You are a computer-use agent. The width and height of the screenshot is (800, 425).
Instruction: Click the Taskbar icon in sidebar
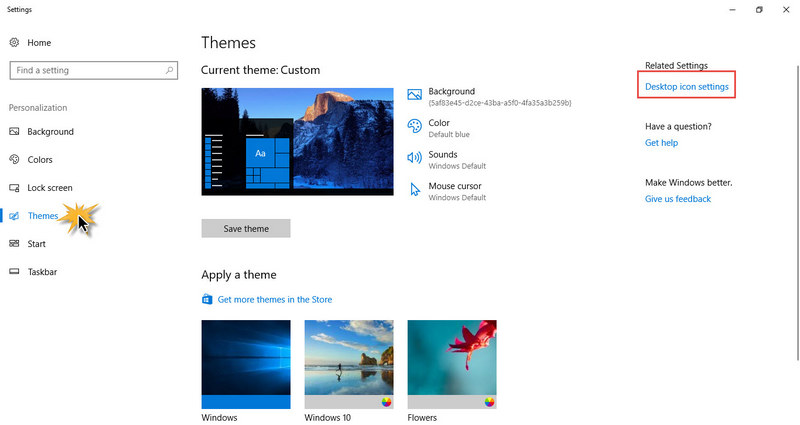[x=14, y=271]
